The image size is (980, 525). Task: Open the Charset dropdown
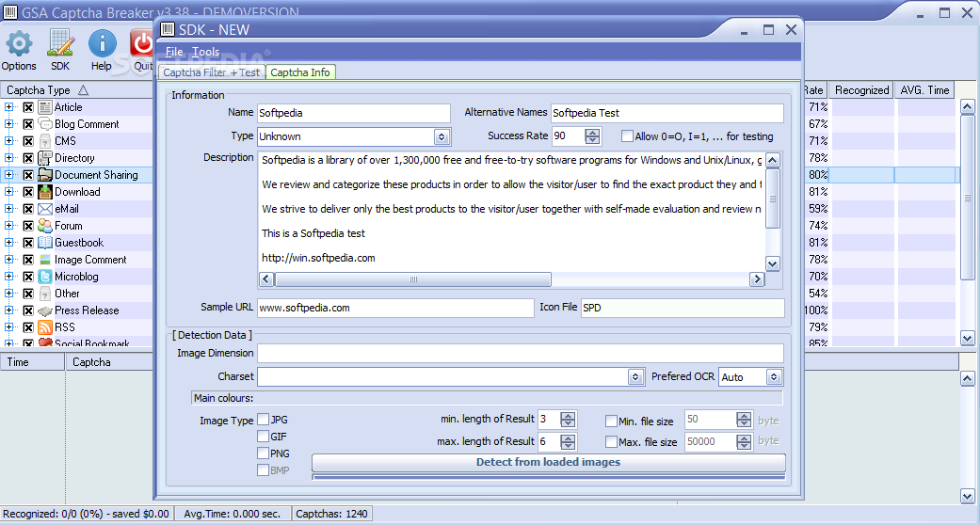[x=635, y=377]
